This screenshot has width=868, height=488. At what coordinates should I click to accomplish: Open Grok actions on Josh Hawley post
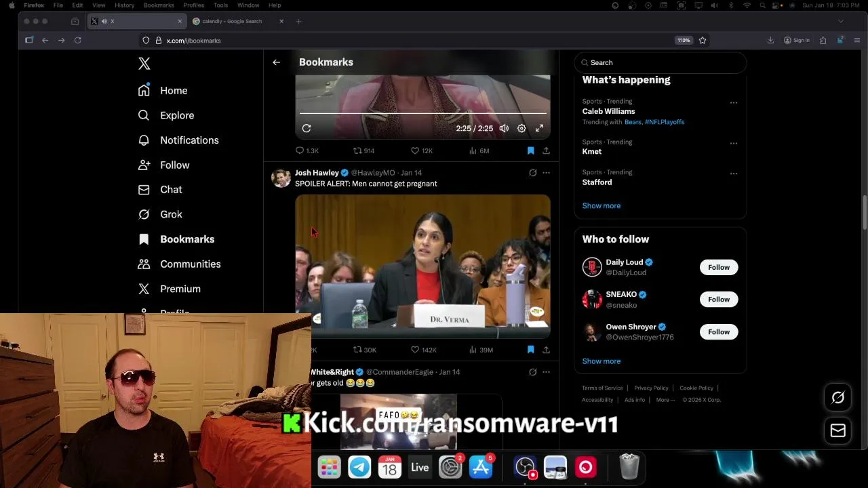coord(533,173)
